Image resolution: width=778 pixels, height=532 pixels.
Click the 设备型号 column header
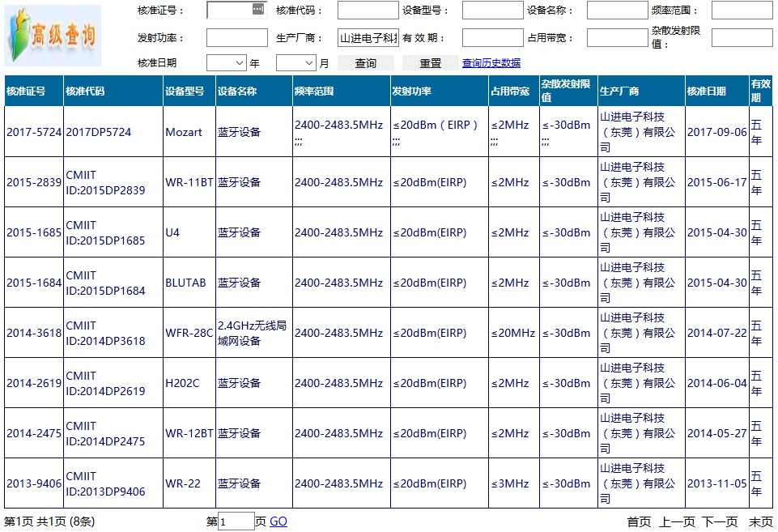(189, 91)
